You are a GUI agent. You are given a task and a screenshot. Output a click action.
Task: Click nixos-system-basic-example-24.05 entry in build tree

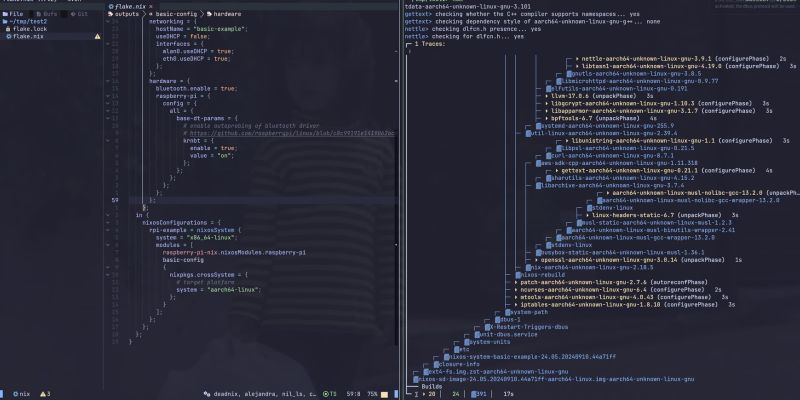point(532,357)
